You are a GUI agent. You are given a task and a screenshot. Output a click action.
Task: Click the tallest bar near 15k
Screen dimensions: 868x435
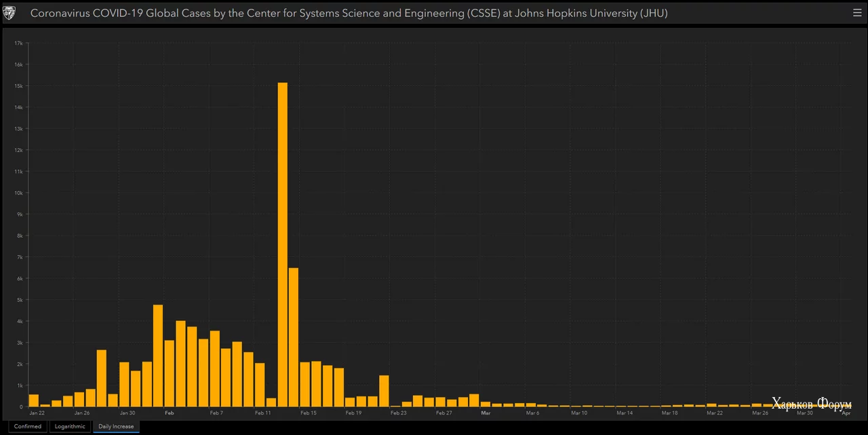click(283, 244)
